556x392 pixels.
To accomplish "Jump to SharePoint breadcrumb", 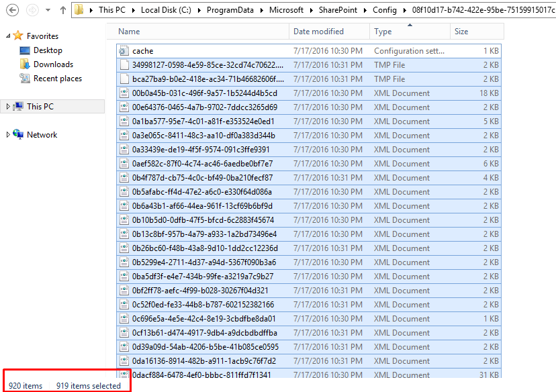I will coord(338,10).
